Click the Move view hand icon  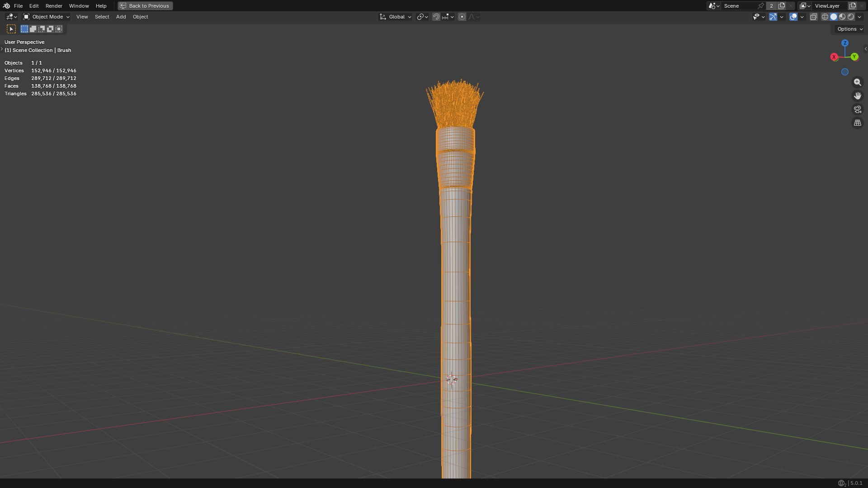[x=858, y=96]
